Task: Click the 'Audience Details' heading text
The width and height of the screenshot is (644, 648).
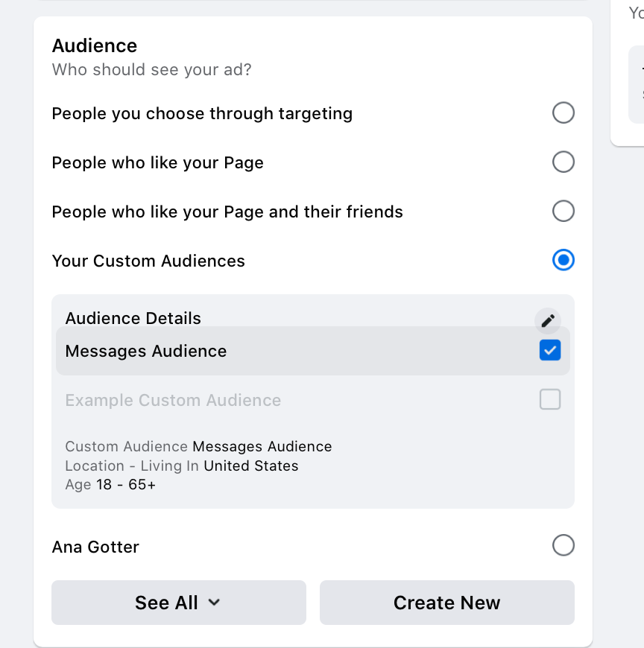Action: [x=133, y=318]
